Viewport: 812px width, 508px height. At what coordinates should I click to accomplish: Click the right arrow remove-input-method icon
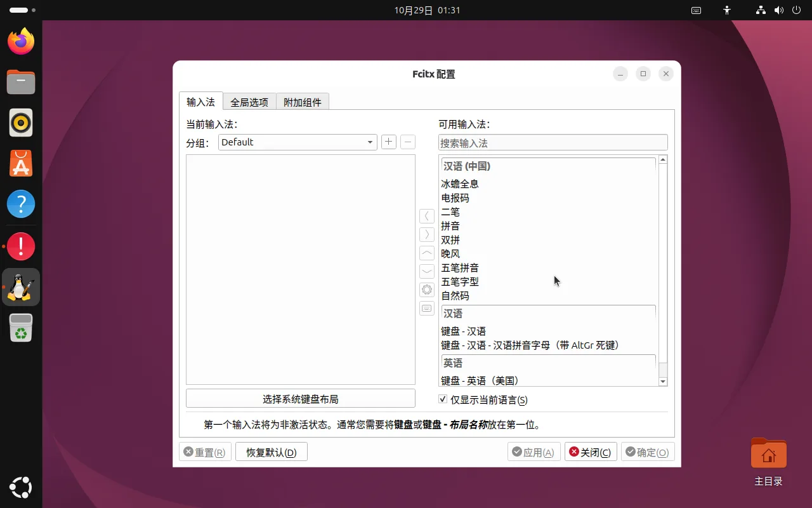[x=427, y=234]
